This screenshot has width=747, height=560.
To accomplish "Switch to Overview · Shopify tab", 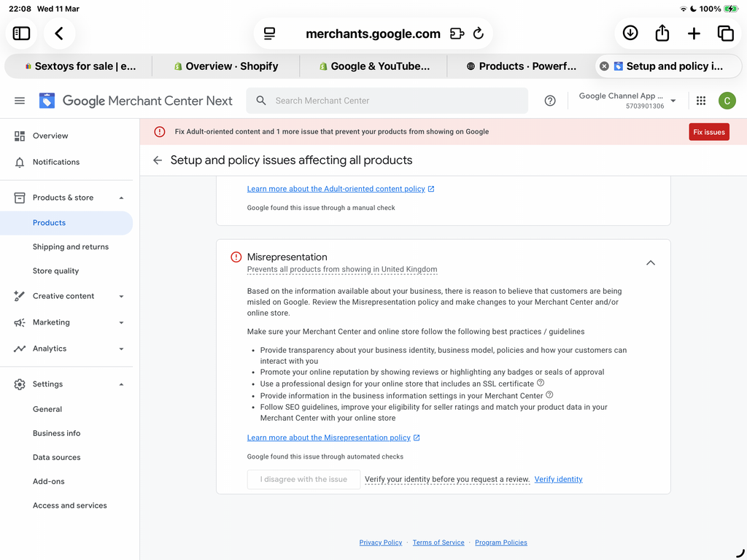I will coord(226,66).
